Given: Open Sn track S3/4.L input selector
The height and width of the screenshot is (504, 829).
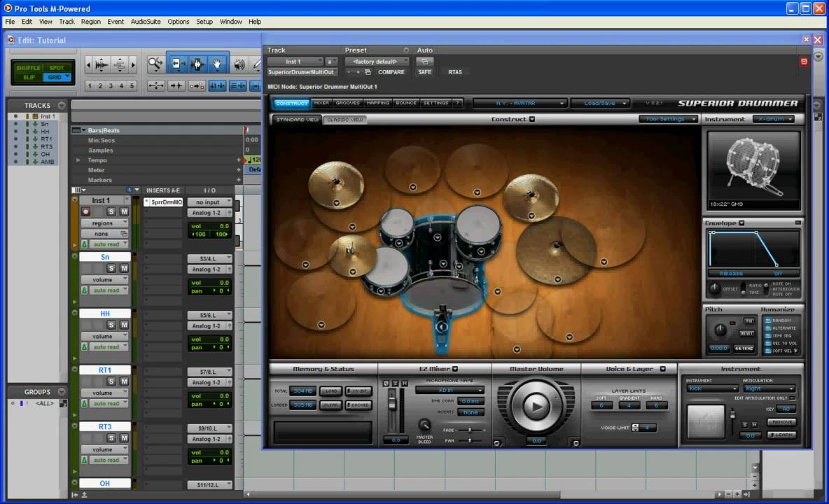Looking at the screenshot, I should (x=209, y=259).
